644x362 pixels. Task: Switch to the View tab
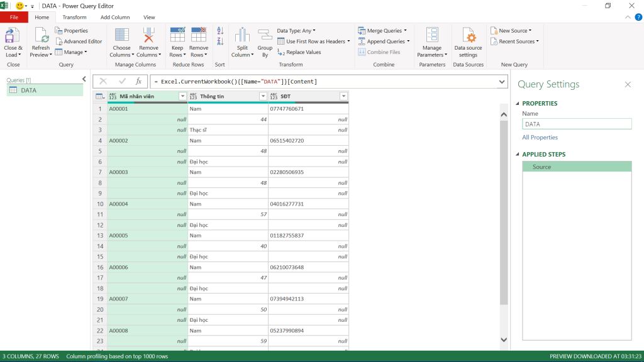point(149,17)
